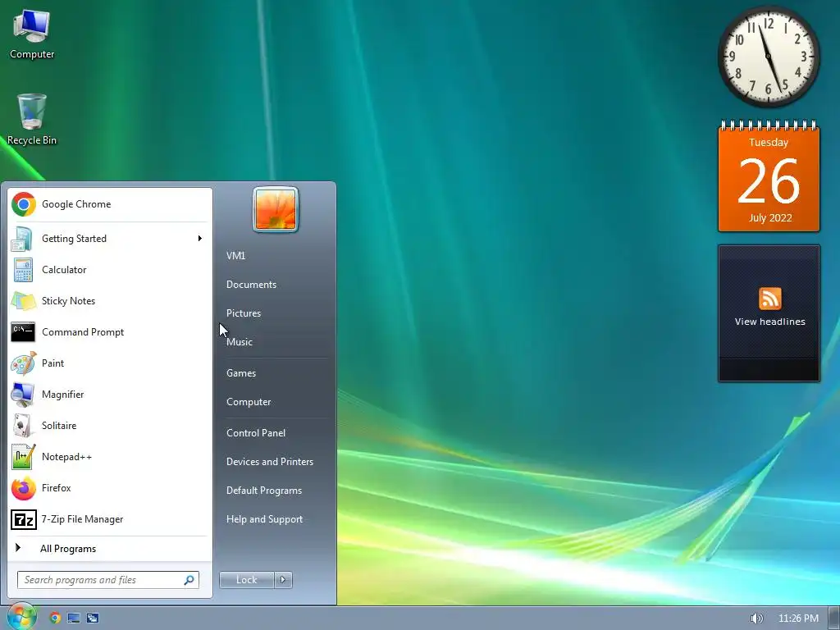Click the monitor icon on the taskbar
840x630 pixels.
[73, 618]
